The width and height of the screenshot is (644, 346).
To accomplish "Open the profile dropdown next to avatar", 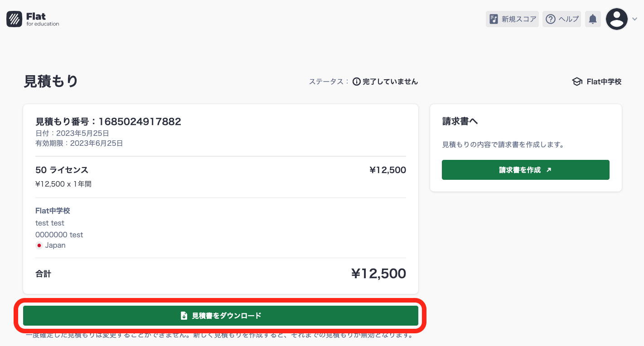I will (x=634, y=19).
